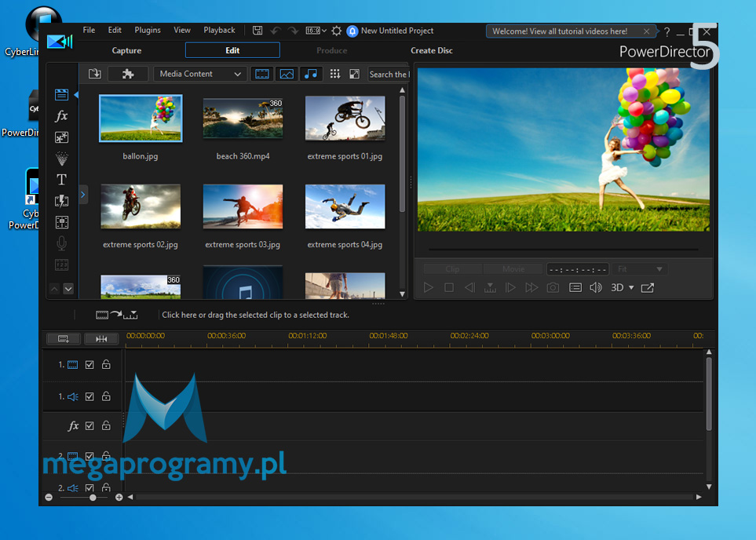This screenshot has height=540, width=756.
Task: Save the project with the disk icon
Action: coord(257,31)
